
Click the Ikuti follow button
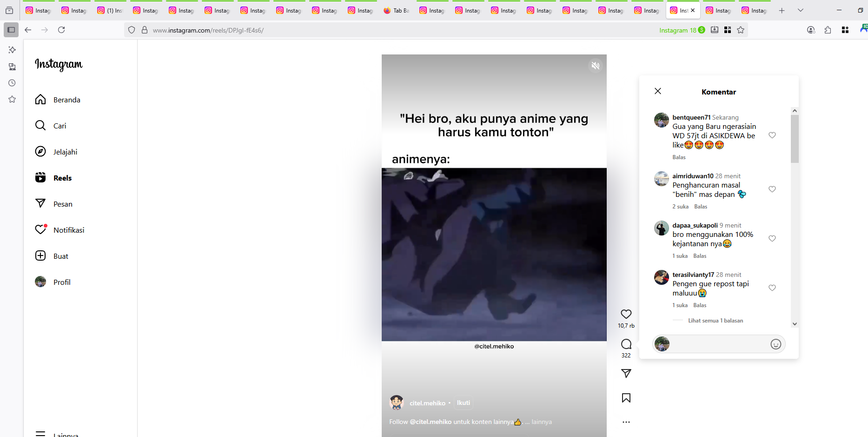pyautogui.click(x=464, y=403)
